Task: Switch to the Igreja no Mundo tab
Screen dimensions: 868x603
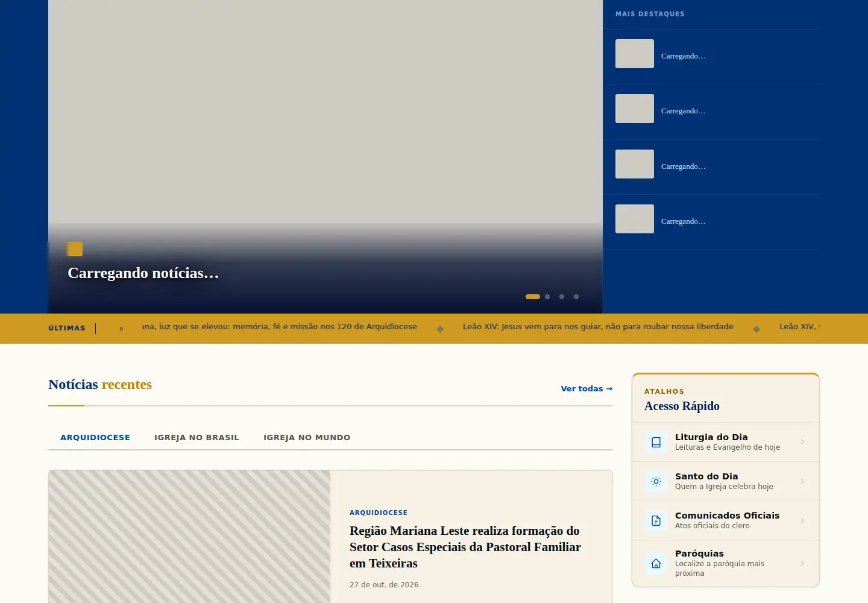Action: click(x=307, y=438)
